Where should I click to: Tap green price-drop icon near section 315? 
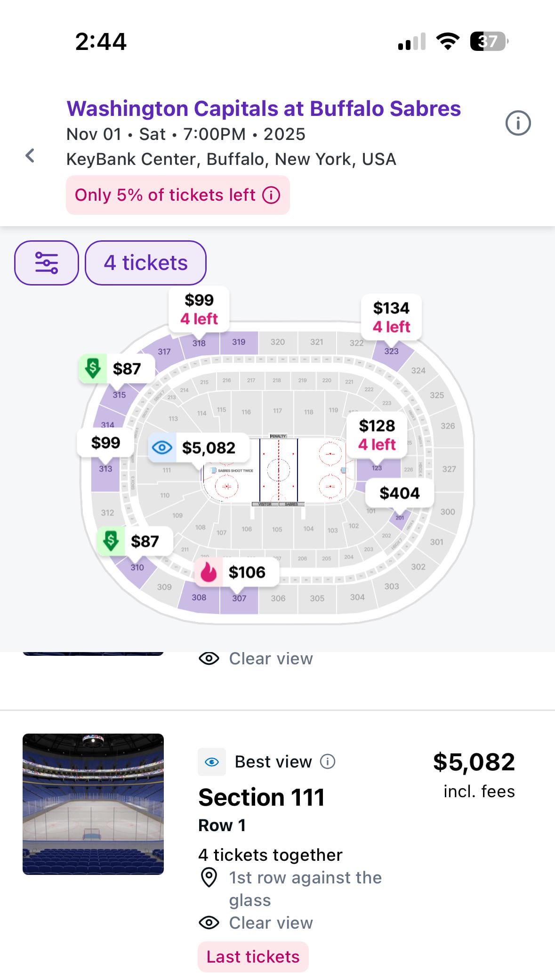pyautogui.click(x=93, y=368)
